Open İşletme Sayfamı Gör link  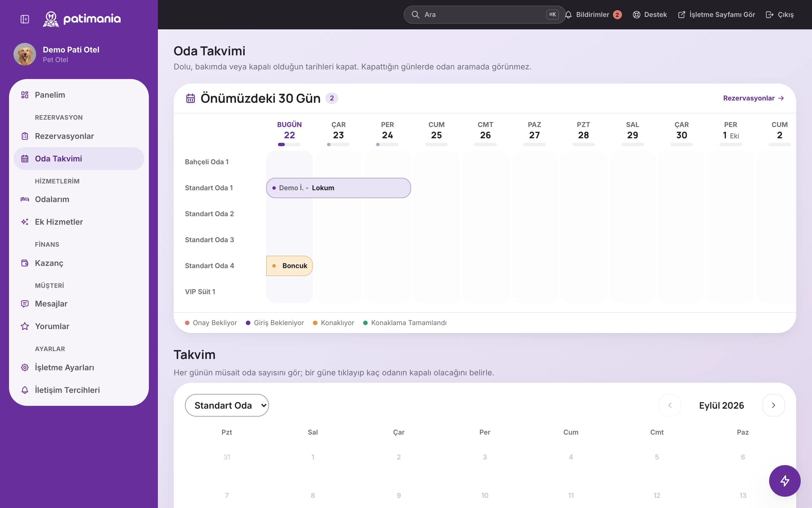click(716, 14)
